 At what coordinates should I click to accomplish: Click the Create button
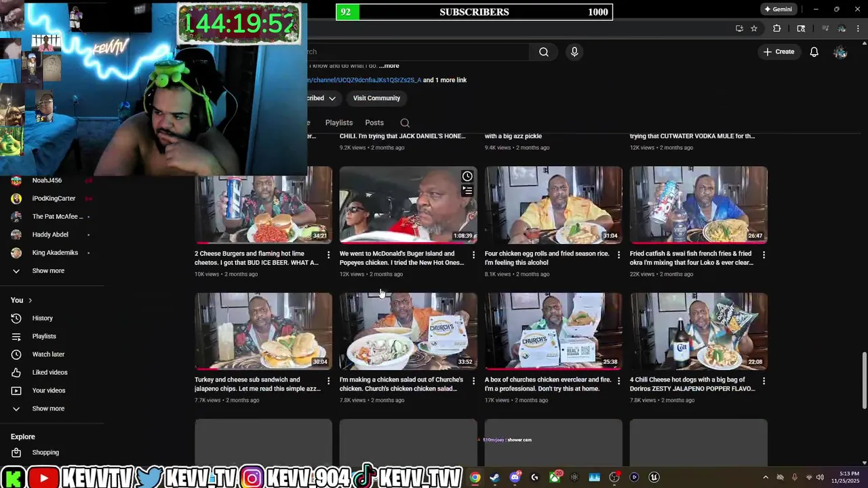(778, 52)
